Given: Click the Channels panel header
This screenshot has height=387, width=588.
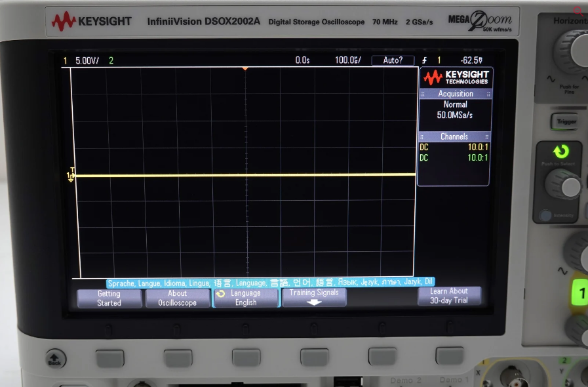Looking at the screenshot, I should point(454,136).
